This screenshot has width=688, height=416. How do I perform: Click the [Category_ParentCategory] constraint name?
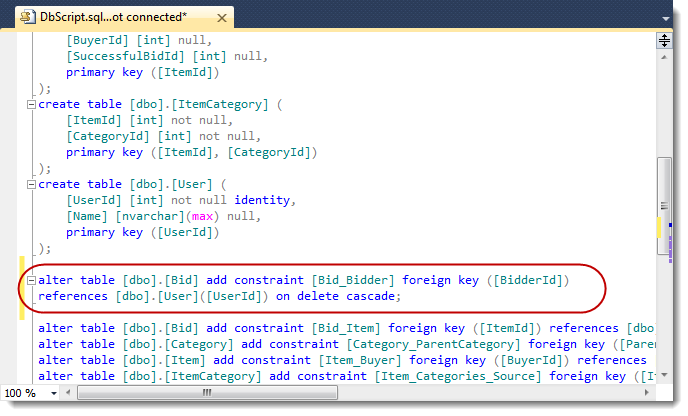click(x=433, y=344)
